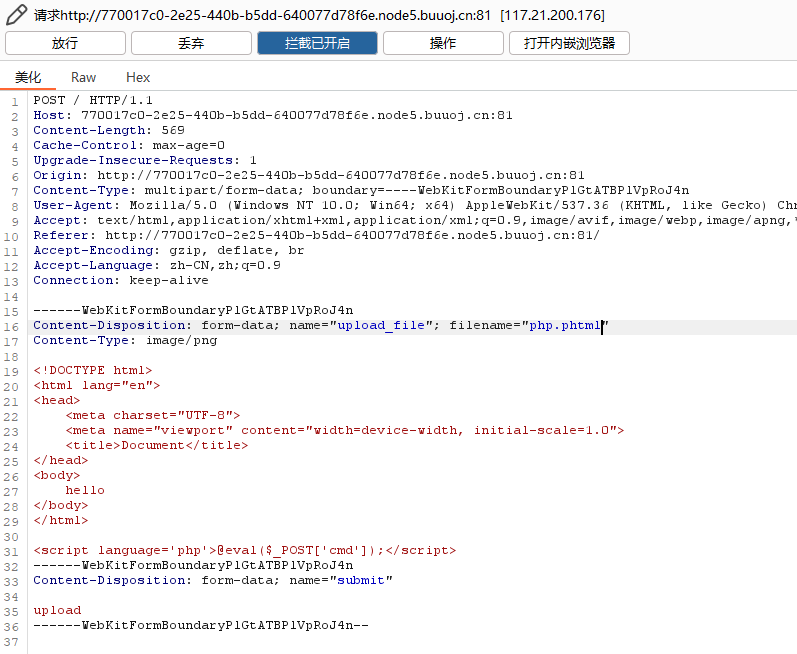Screen dimensions: 797x654
Task: Click the 'Content-Type: image/png' line
Action: (x=125, y=340)
